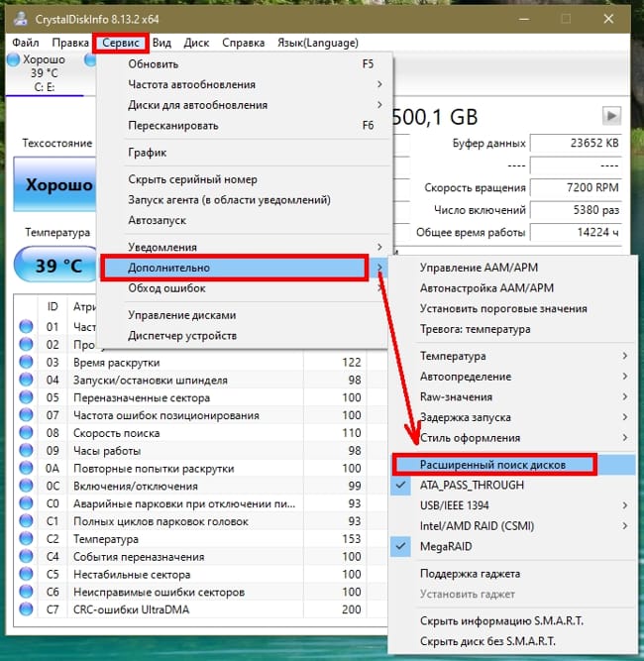The image size is (644, 661).
Task: Click status orb for attribute 08 row
Action: pyautogui.click(x=26, y=433)
